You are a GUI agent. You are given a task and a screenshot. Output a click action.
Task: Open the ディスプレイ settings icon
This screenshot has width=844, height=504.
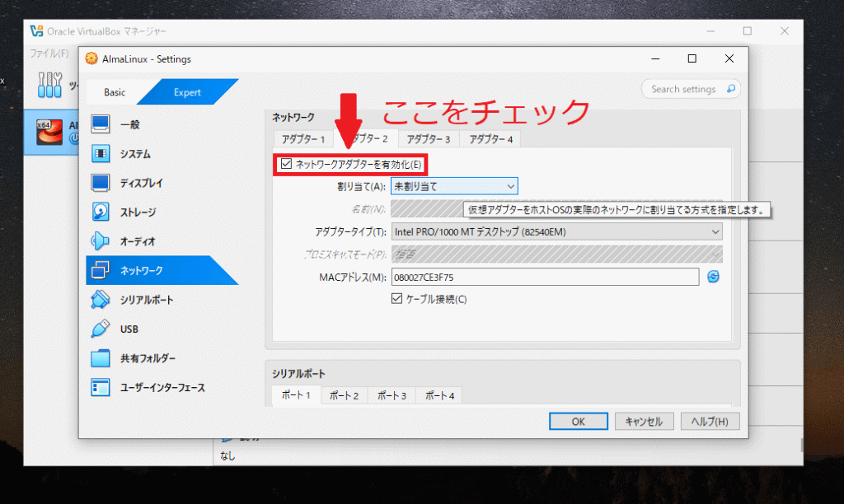pos(100,183)
